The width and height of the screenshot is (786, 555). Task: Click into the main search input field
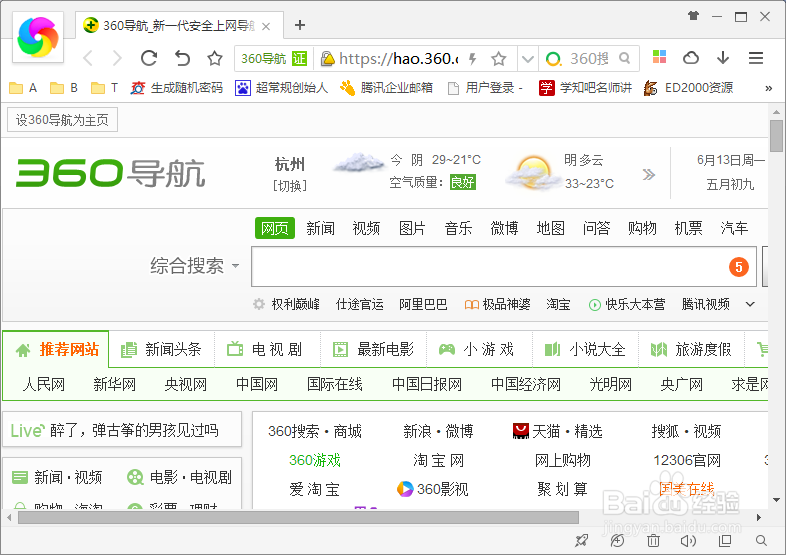[x=504, y=266]
